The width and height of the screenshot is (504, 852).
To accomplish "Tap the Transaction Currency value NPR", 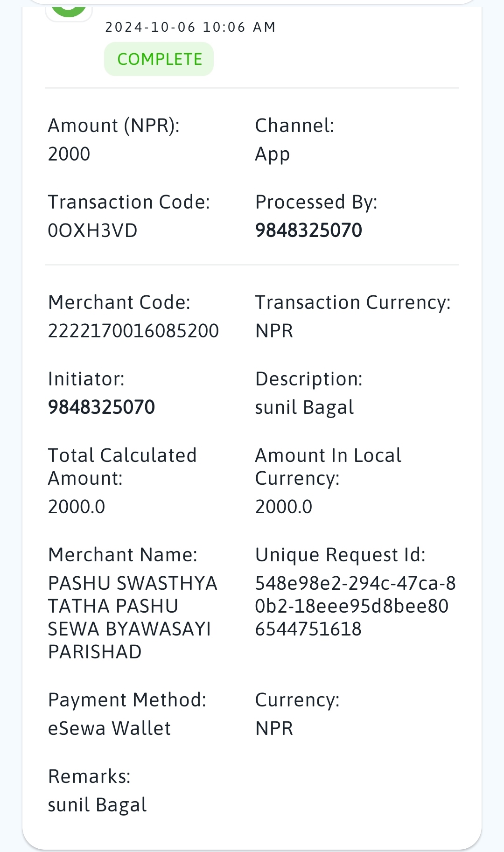I will 274,331.
